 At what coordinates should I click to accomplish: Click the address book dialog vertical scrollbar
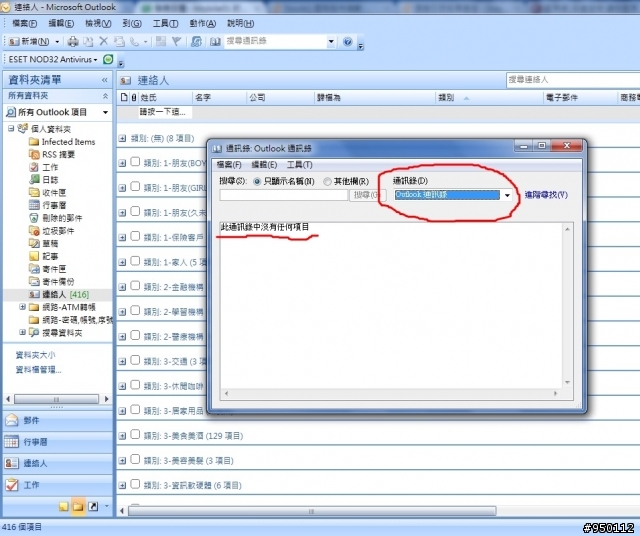click(567, 305)
